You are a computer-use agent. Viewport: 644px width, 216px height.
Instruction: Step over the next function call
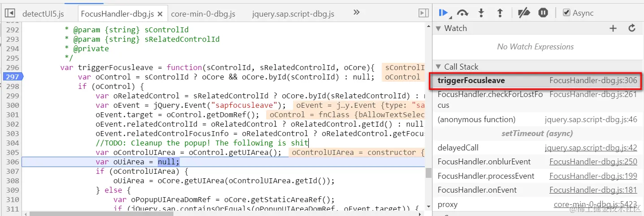[462, 13]
